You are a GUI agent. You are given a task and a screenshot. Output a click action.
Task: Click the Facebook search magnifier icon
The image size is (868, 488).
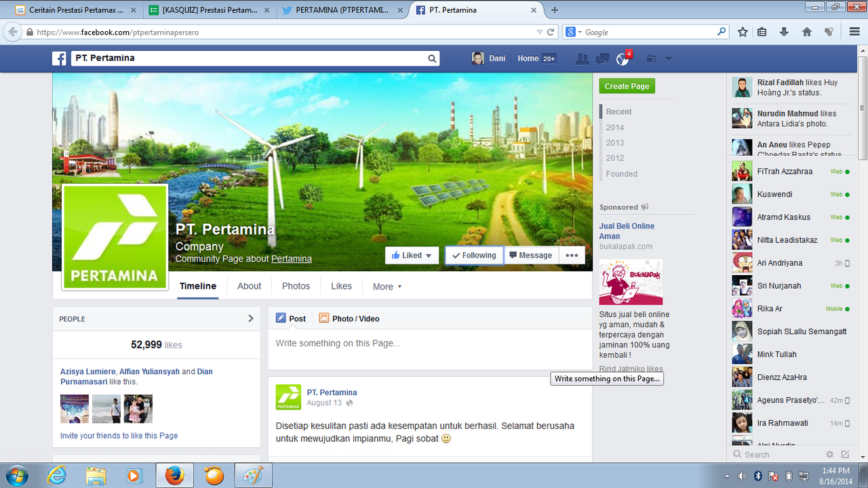tap(432, 59)
